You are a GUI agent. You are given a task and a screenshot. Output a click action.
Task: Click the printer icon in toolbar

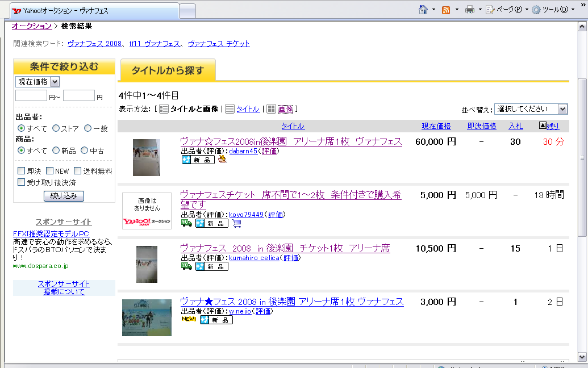(x=470, y=10)
